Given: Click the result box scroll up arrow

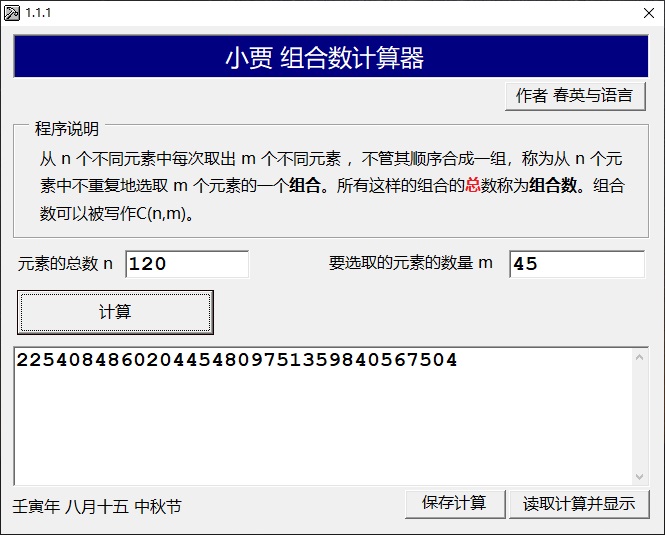Looking at the screenshot, I should click(639, 357).
